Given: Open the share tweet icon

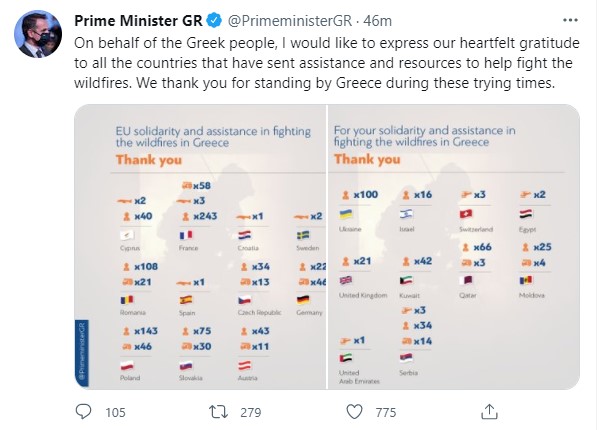Looking at the screenshot, I should tap(487, 412).
